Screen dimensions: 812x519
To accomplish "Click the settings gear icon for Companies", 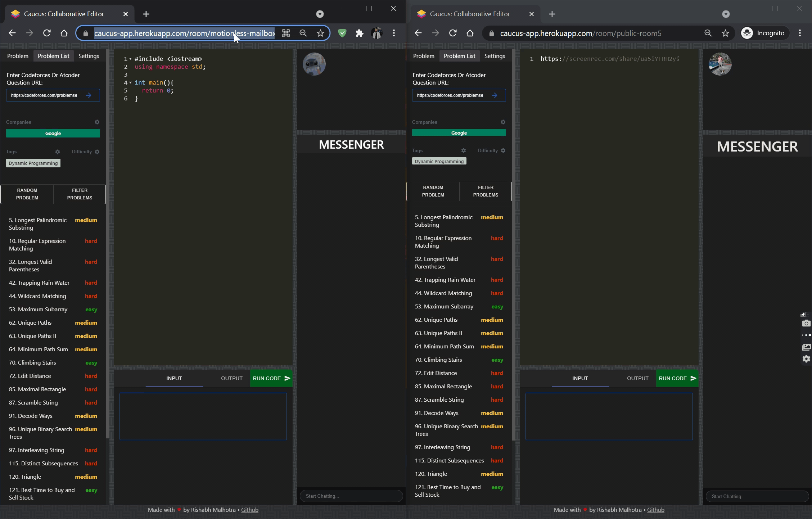I will [x=97, y=122].
